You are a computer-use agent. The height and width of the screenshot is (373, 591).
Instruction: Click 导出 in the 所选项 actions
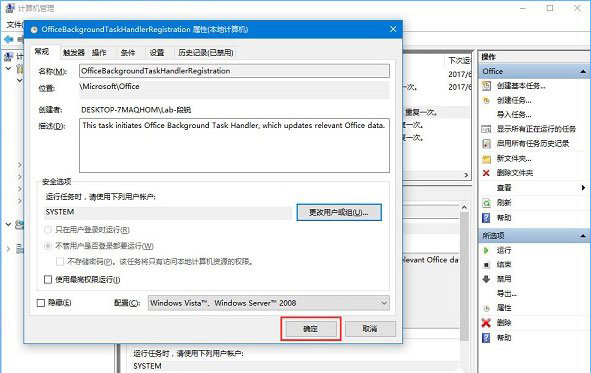click(507, 294)
